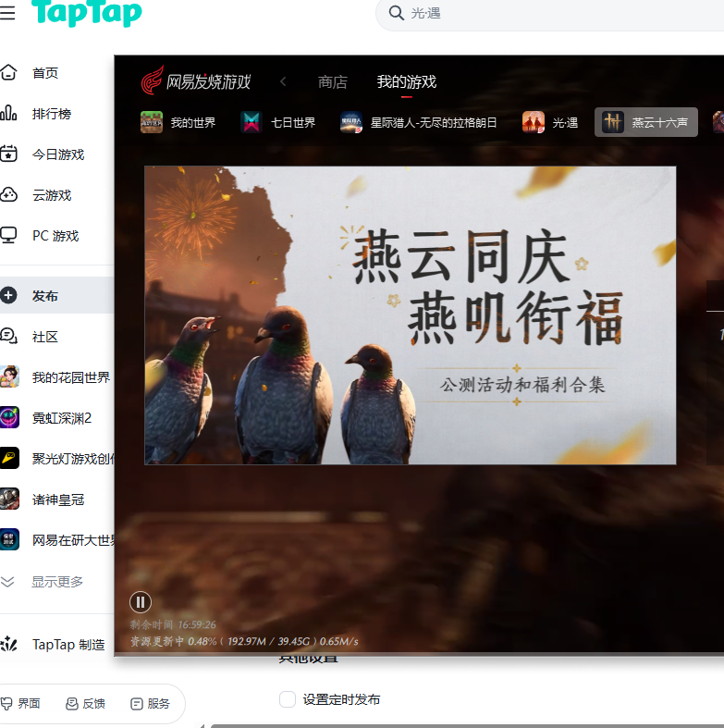This screenshot has width=724, height=728.
Task: Select 发布 publish in sidebar
Action: coord(56,295)
